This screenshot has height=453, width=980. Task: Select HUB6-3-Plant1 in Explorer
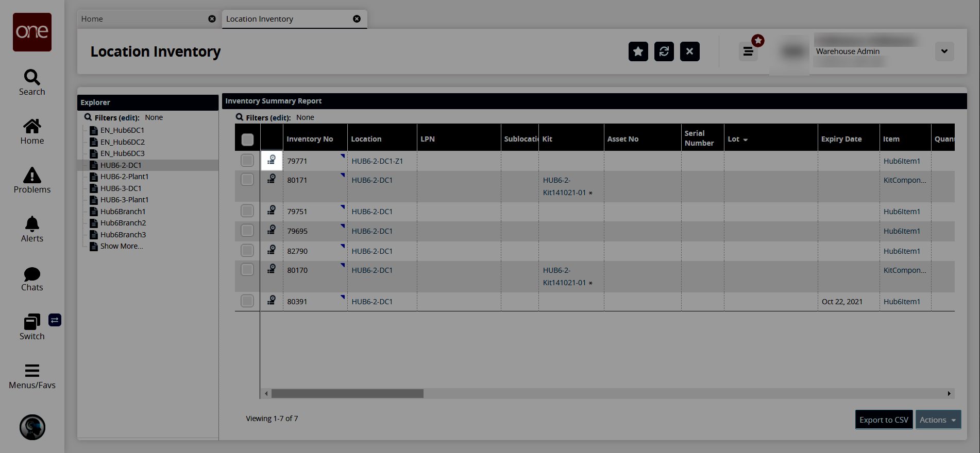[x=124, y=200]
